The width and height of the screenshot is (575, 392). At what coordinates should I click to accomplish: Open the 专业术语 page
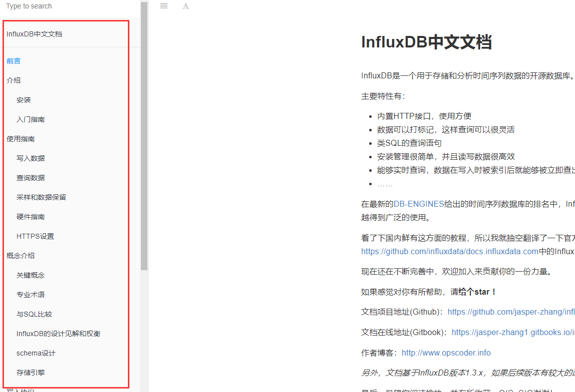[30, 295]
